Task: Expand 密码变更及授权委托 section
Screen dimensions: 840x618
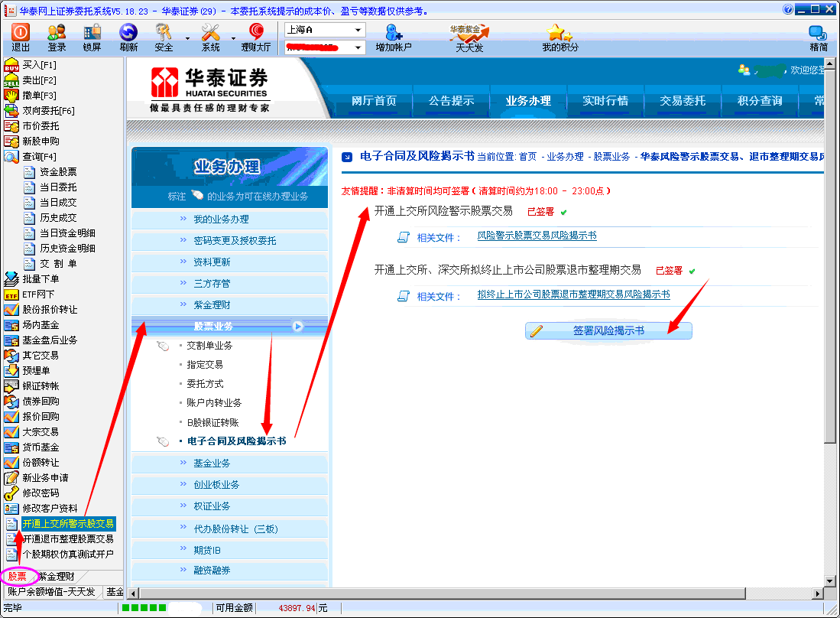Action: 229,241
